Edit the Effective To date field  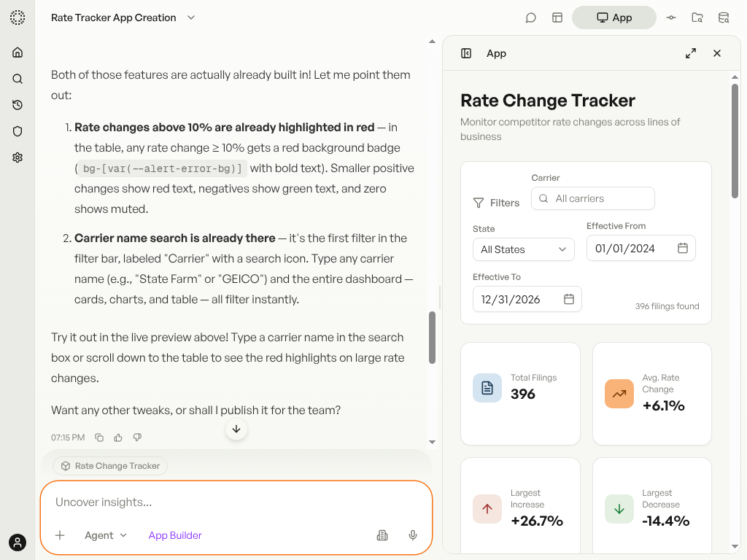527,300
